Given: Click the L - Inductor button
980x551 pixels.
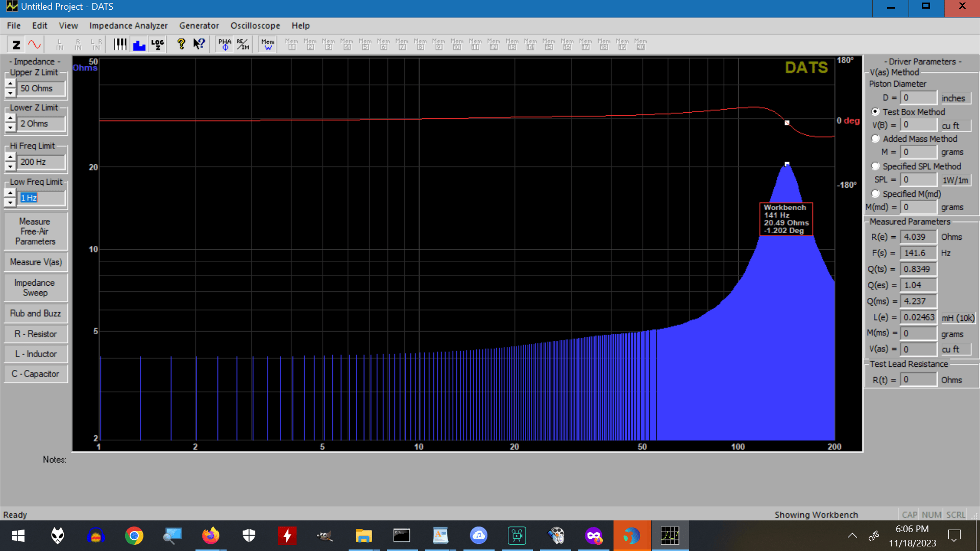Looking at the screenshot, I should tap(35, 354).
